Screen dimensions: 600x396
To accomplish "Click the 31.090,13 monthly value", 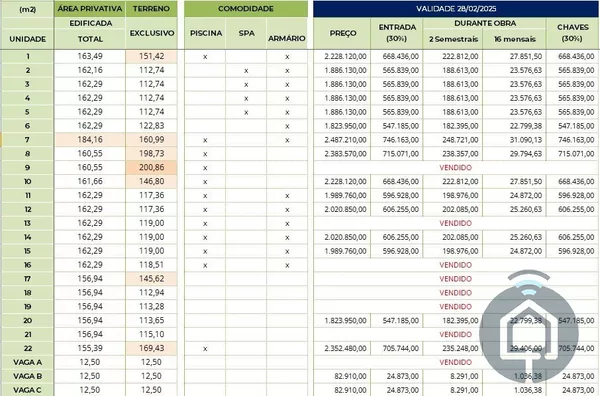I will [x=526, y=140].
